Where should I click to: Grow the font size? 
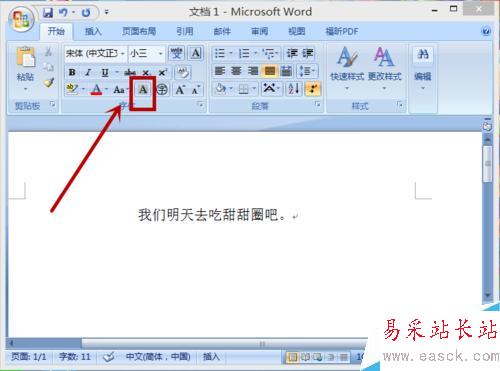[x=180, y=89]
